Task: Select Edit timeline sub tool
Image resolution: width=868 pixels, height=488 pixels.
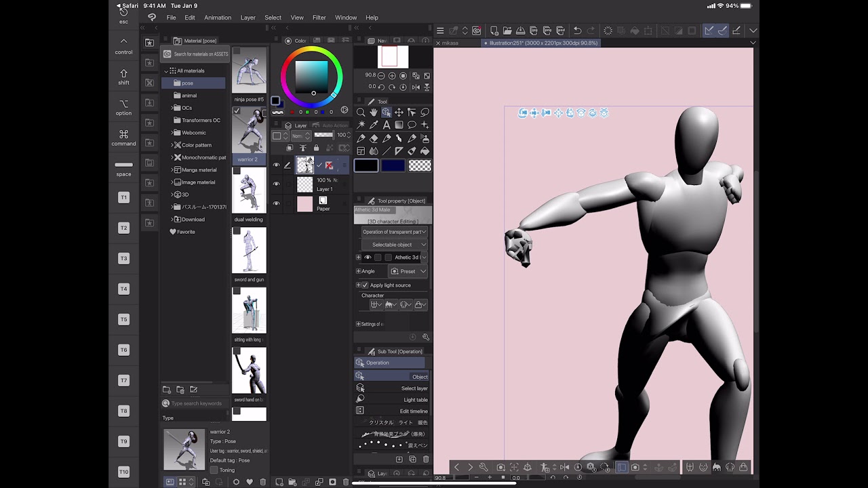Action: pos(392,411)
